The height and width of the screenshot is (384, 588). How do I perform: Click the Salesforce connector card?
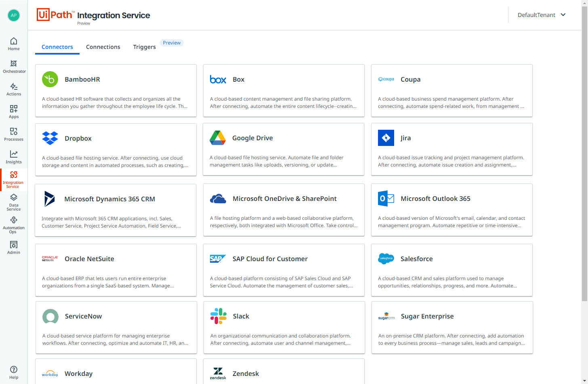[x=451, y=270]
